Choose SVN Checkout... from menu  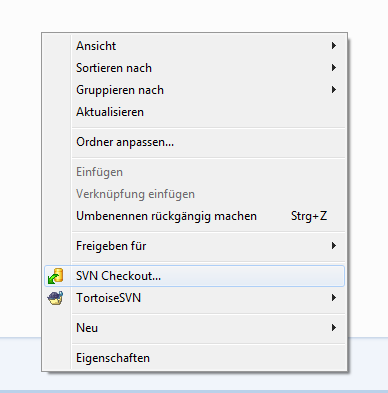point(194,276)
